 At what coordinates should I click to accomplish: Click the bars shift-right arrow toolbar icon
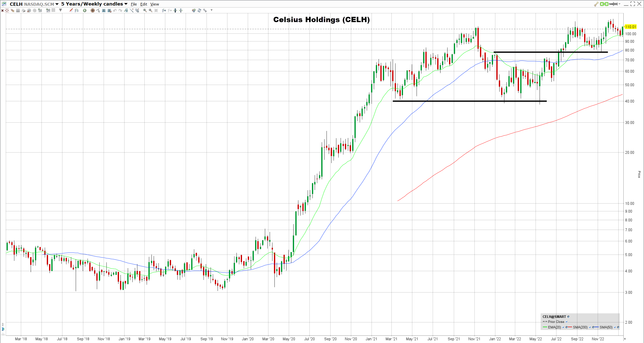click(x=164, y=10)
